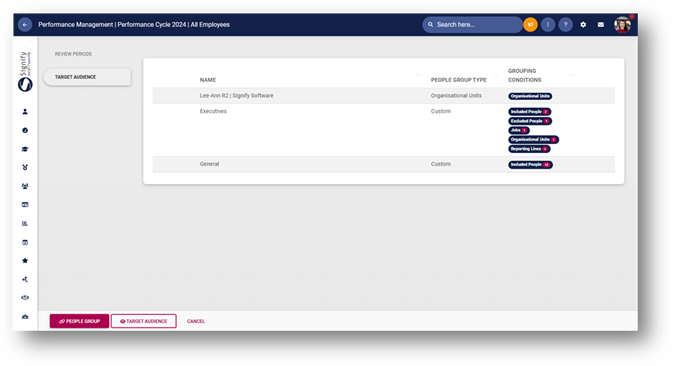The image size is (673, 366).
Task: Click the bottom Target Audience button
Action: [143, 321]
